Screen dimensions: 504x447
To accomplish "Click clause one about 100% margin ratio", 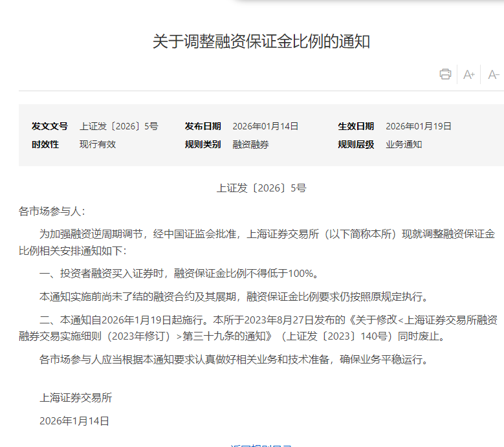I will point(179,274).
